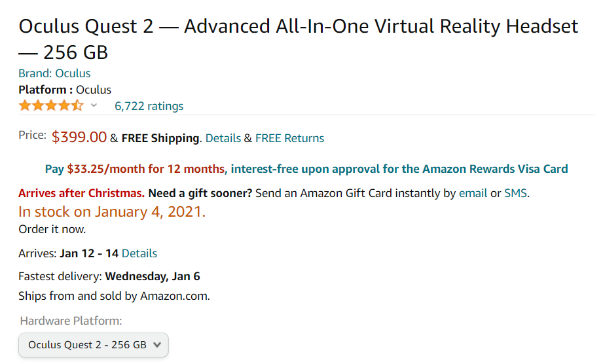This screenshot has height=364, width=603.
Task: Click Details link next to FREE Shipping
Action: click(223, 138)
